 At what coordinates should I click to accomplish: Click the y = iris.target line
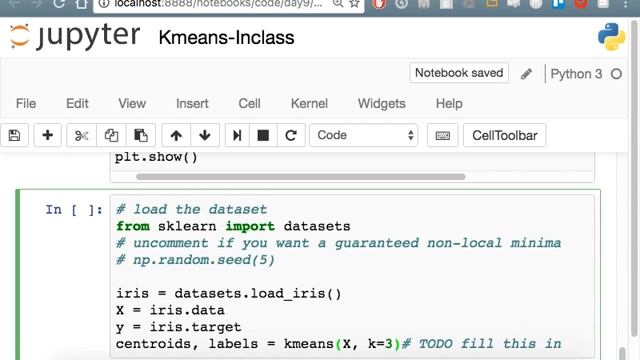pyautogui.click(x=178, y=327)
